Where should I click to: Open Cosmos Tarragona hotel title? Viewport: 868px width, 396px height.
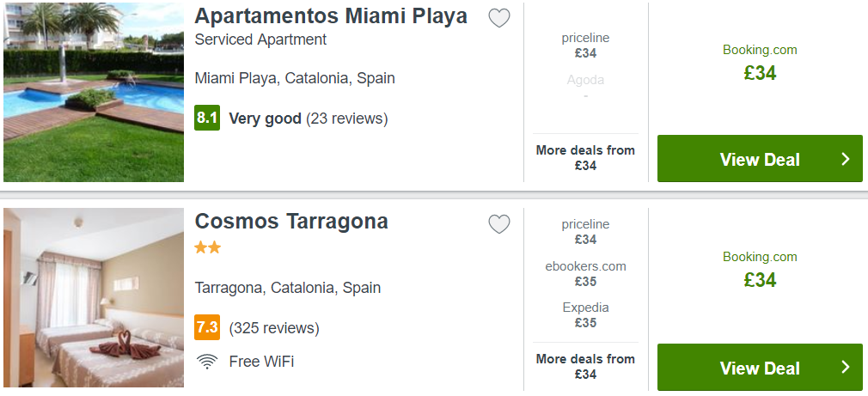point(291,222)
